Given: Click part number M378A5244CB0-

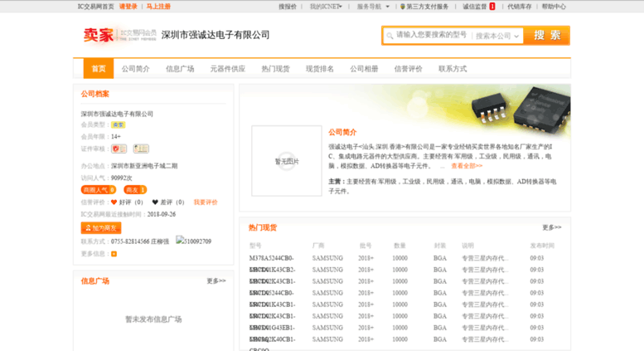Looking at the screenshot, I should click(x=272, y=258).
